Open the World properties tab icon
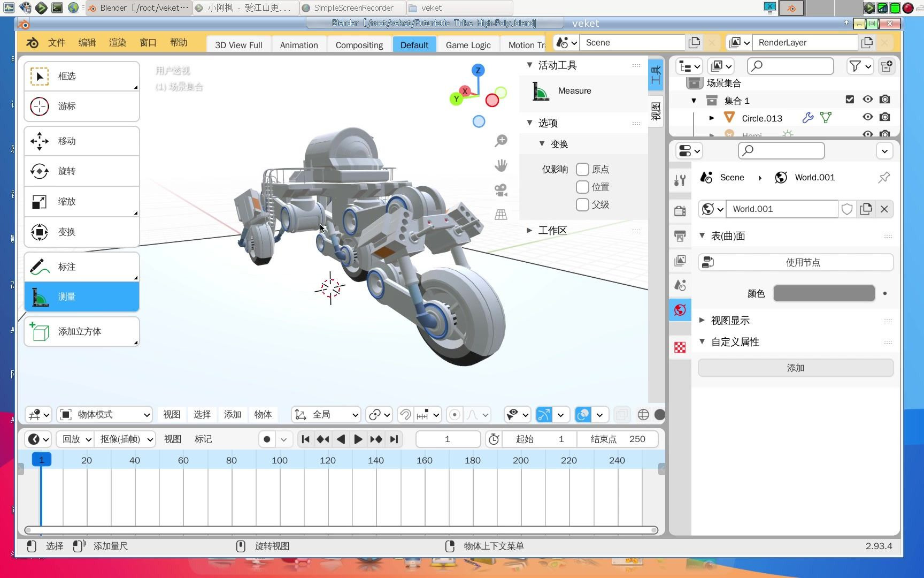Viewport: 924px width, 578px height. [680, 310]
